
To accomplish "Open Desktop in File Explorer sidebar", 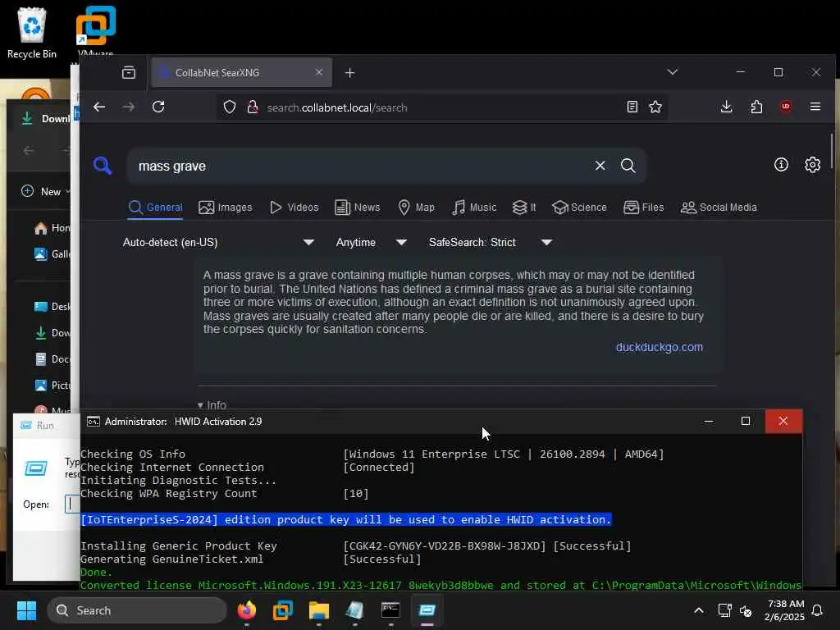I will tap(52, 307).
